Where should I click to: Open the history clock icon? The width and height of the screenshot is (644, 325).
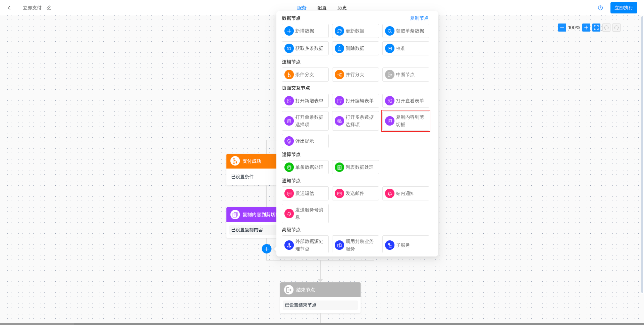[x=600, y=8]
